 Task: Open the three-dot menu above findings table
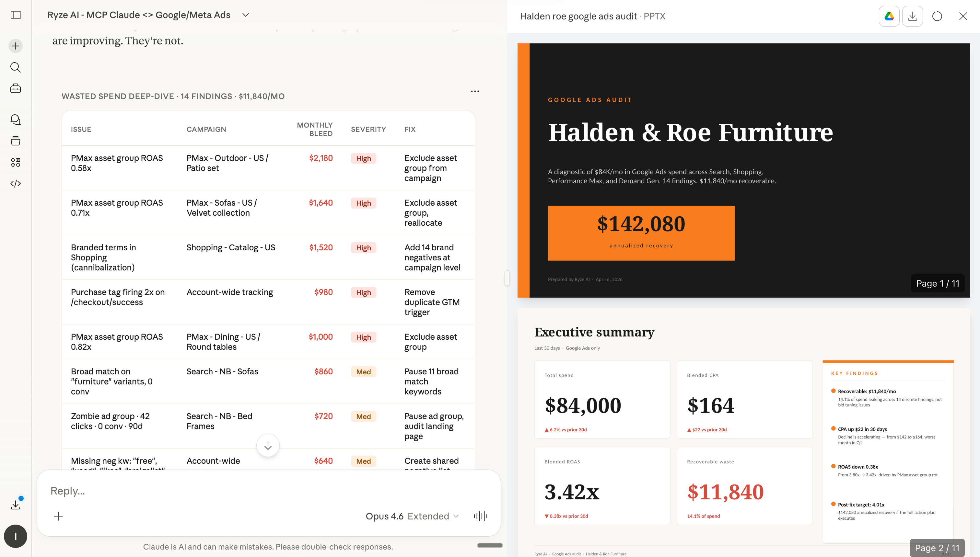click(475, 91)
